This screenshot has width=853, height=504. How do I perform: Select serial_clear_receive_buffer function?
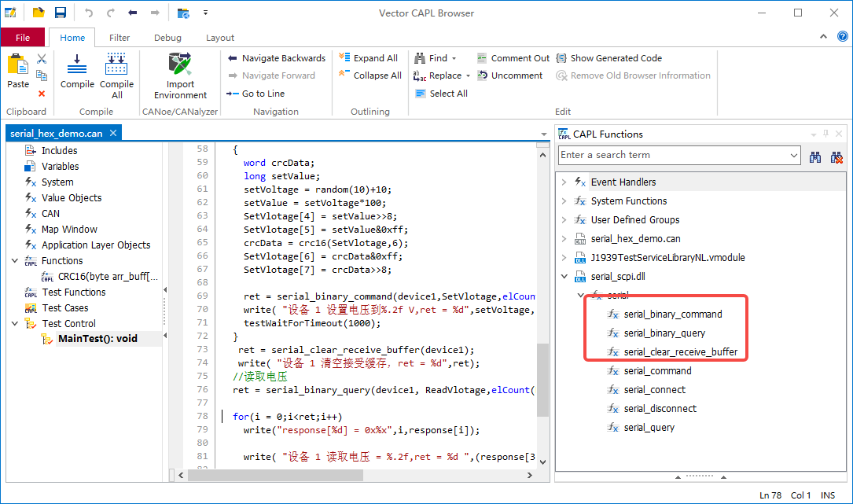tap(681, 352)
